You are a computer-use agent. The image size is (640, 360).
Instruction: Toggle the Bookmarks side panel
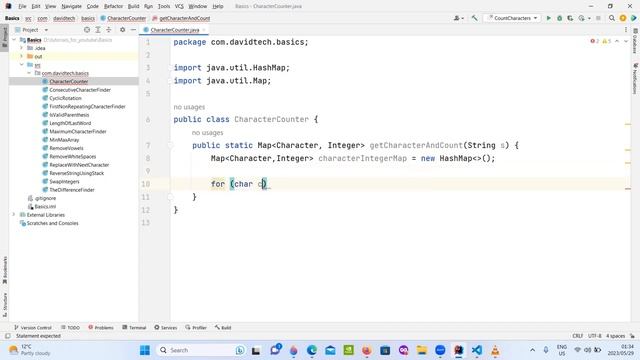(x=5, y=270)
